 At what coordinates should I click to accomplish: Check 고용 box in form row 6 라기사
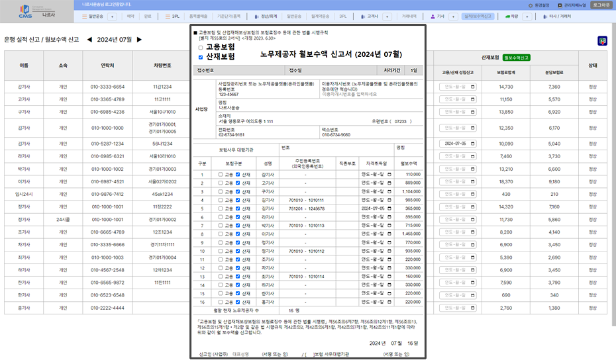pyautogui.click(x=221, y=217)
